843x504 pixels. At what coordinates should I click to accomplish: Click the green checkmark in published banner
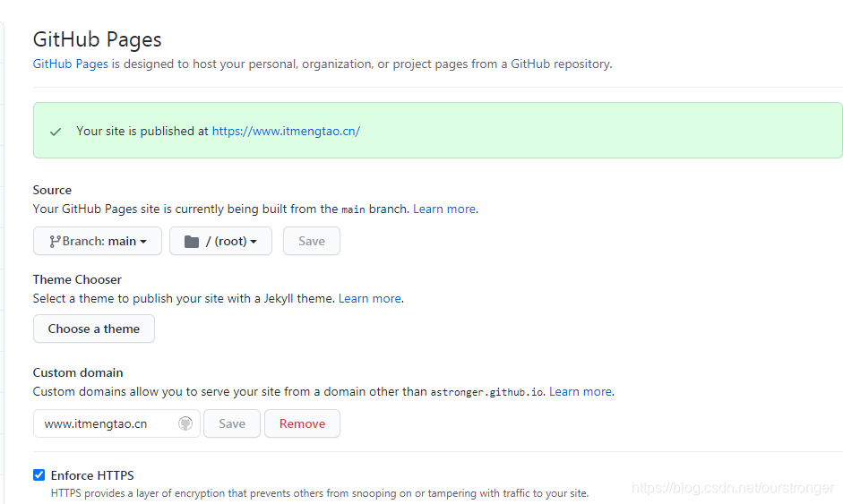point(56,132)
